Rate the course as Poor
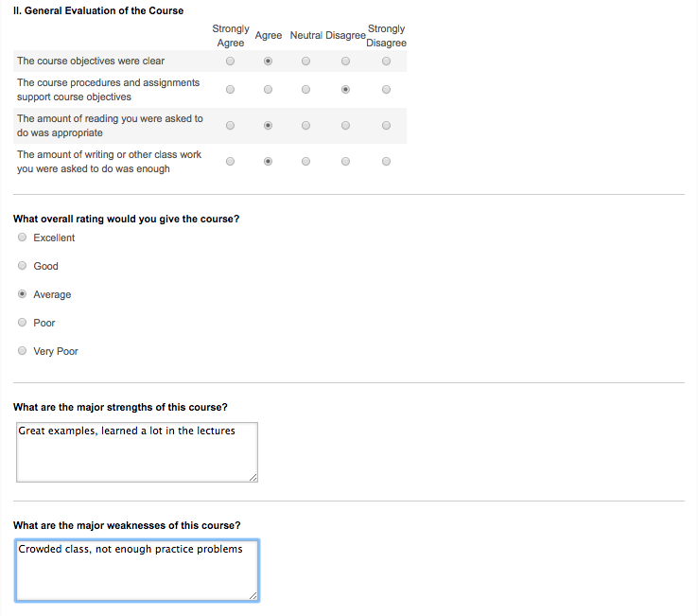Image resolution: width=698 pixels, height=616 pixels. (22, 322)
